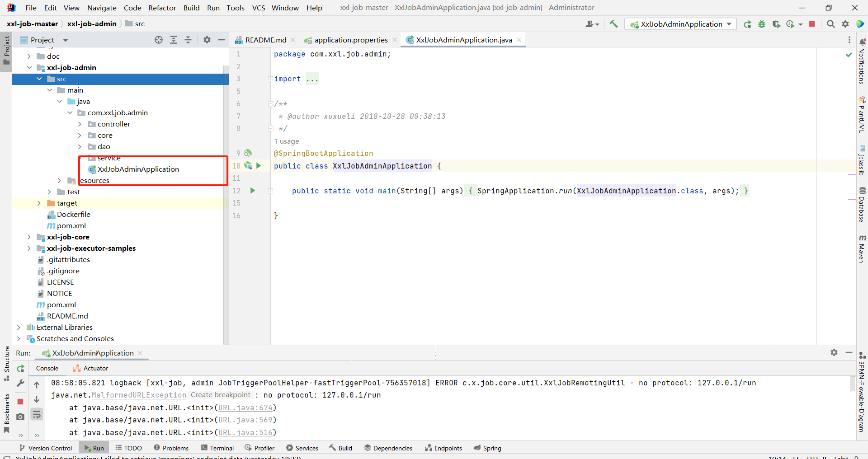
Task: Click Create breakpoint in console
Action: [220, 395]
